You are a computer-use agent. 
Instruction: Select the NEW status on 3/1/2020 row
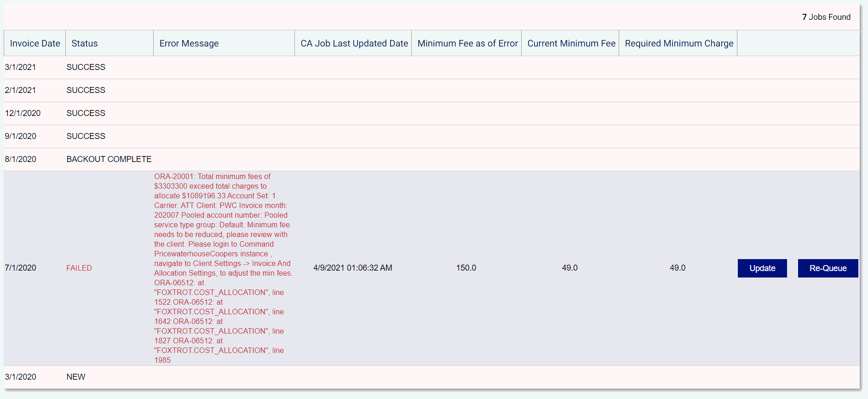click(x=76, y=377)
